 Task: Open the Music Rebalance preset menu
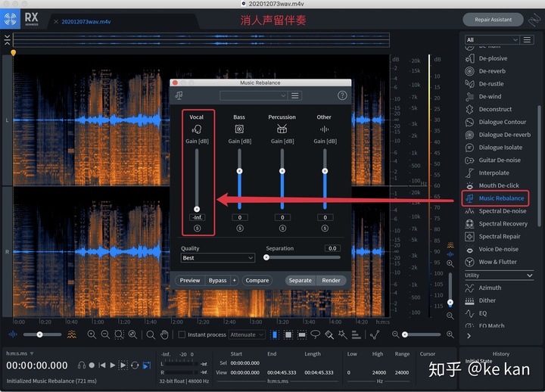pyautogui.click(x=294, y=95)
